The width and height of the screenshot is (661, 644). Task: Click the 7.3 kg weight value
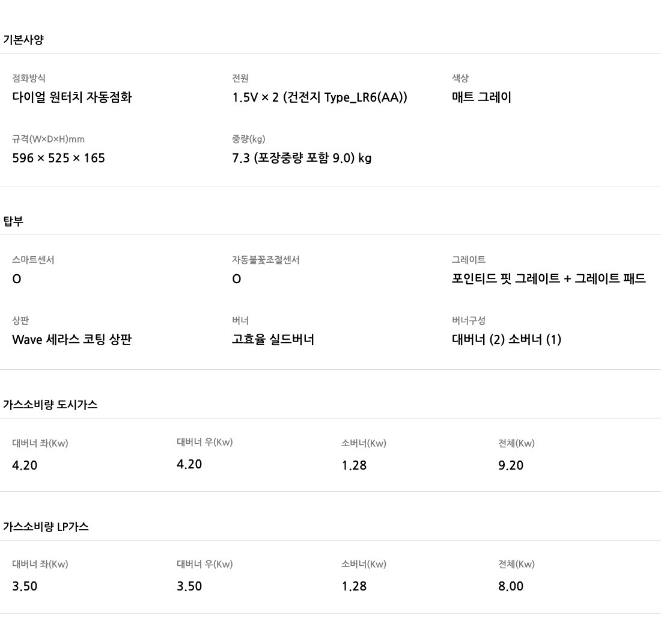pyautogui.click(x=302, y=158)
